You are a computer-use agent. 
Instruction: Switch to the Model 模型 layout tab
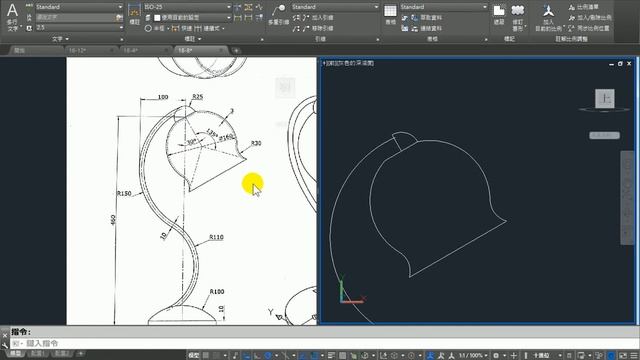click(16, 353)
